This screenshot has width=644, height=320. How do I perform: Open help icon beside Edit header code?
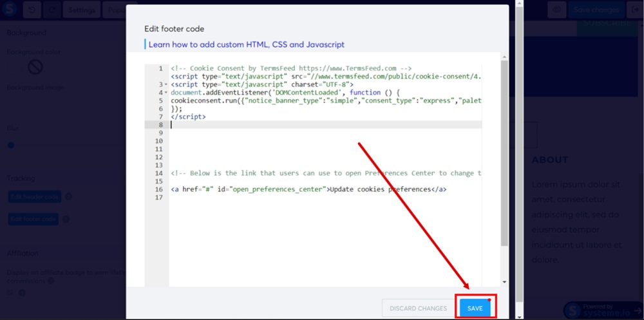tap(69, 197)
